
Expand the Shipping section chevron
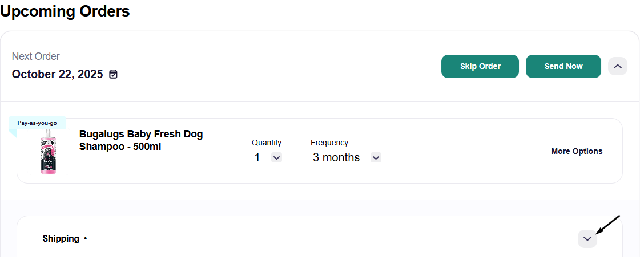pyautogui.click(x=587, y=239)
